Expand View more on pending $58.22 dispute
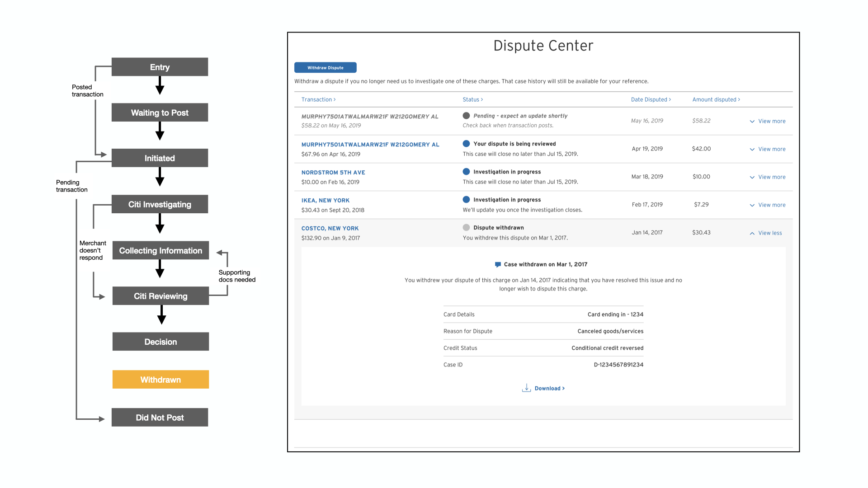This screenshot has height=488, width=868. click(768, 121)
